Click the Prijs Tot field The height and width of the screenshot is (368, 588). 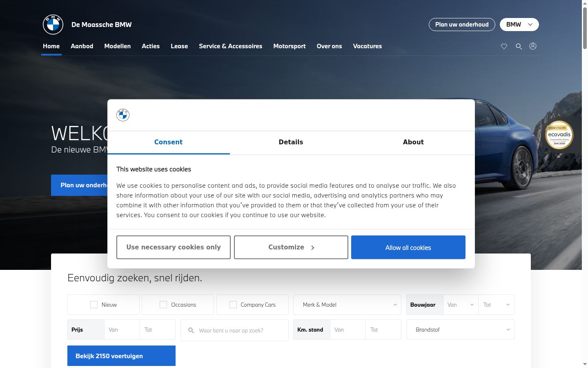coord(158,330)
